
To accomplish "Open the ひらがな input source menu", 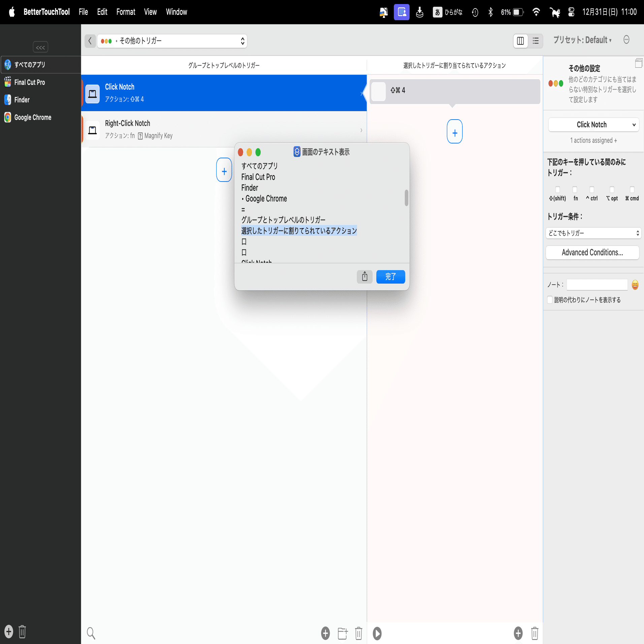I will click(x=448, y=12).
